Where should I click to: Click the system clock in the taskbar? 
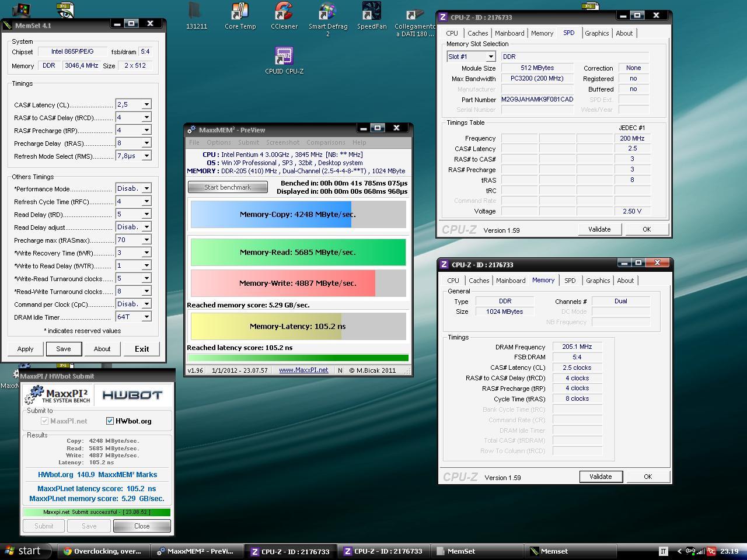point(730,551)
